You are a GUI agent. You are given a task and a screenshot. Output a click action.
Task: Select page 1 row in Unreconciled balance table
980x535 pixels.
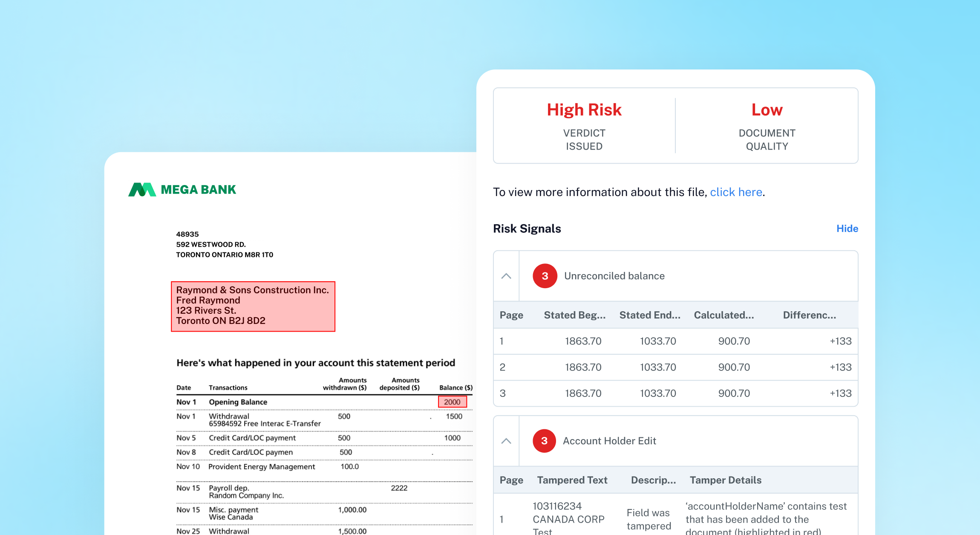[x=675, y=341]
